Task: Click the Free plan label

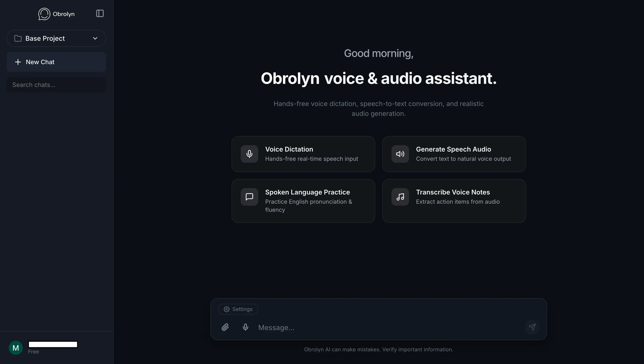Action: pos(34,352)
